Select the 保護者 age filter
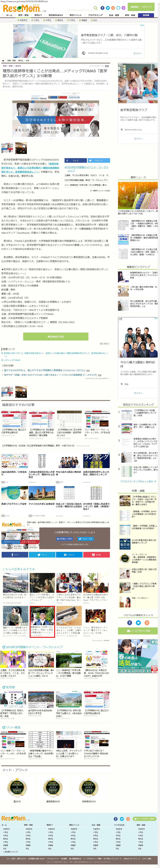 [x=83, y=20]
